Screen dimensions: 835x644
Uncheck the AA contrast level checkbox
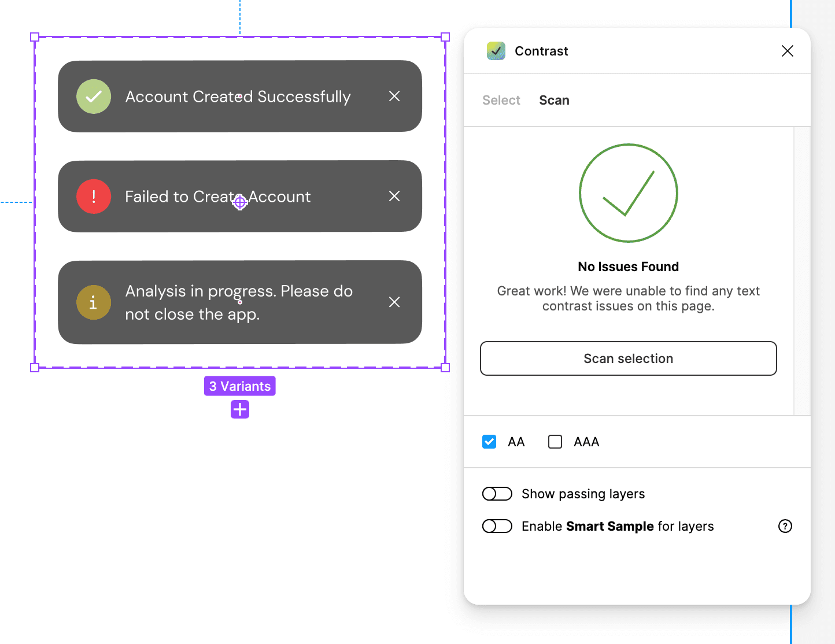tap(489, 441)
